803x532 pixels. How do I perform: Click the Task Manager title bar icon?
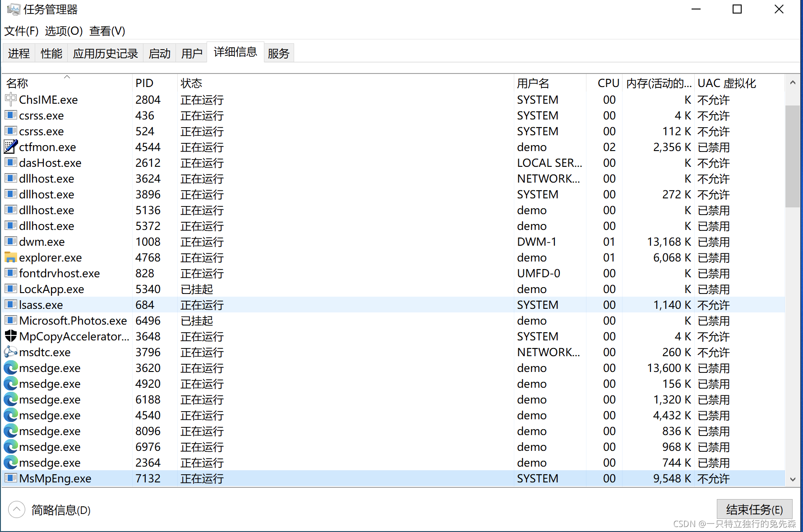pos(14,9)
